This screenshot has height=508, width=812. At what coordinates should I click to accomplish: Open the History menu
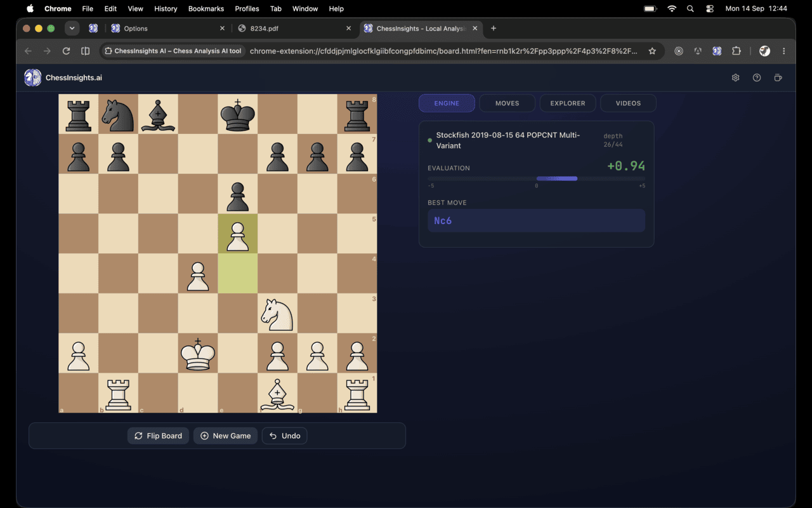pos(166,9)
